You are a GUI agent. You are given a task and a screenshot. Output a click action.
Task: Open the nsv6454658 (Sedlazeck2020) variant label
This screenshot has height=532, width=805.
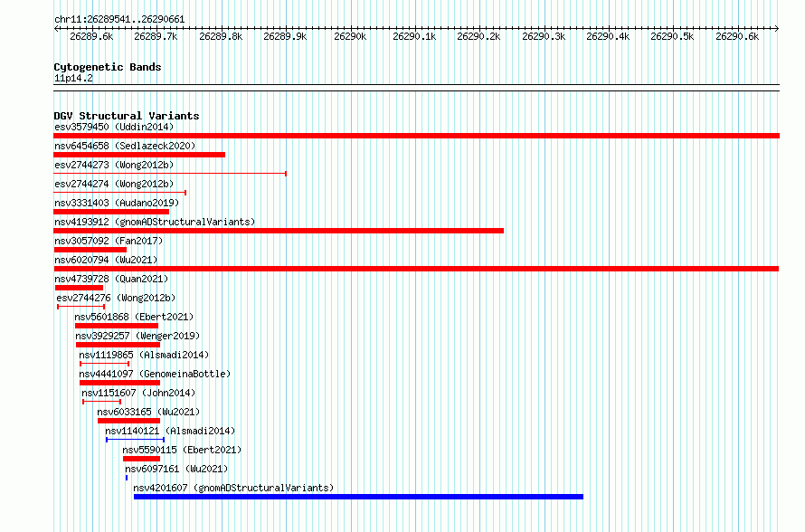[125, 146]
